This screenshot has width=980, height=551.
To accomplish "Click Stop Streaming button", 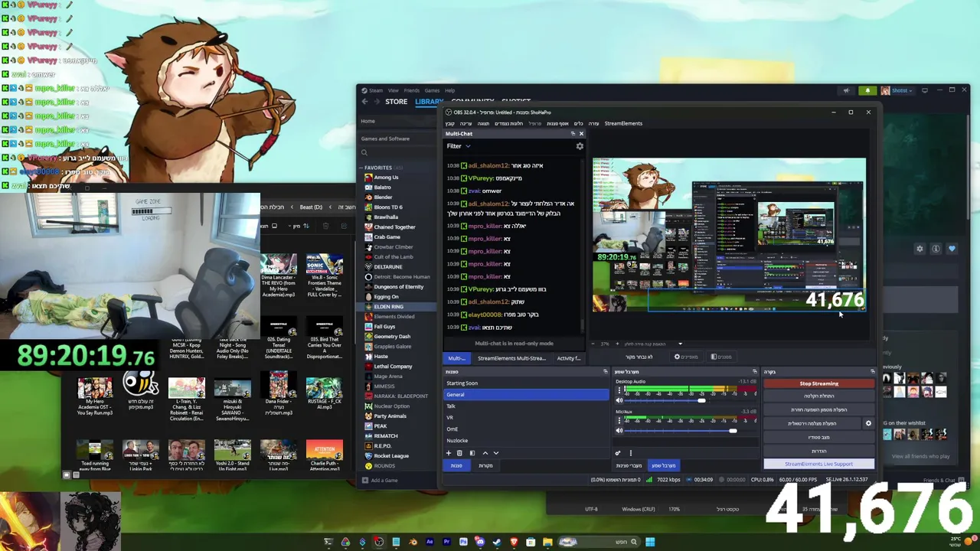I will 818,383.
